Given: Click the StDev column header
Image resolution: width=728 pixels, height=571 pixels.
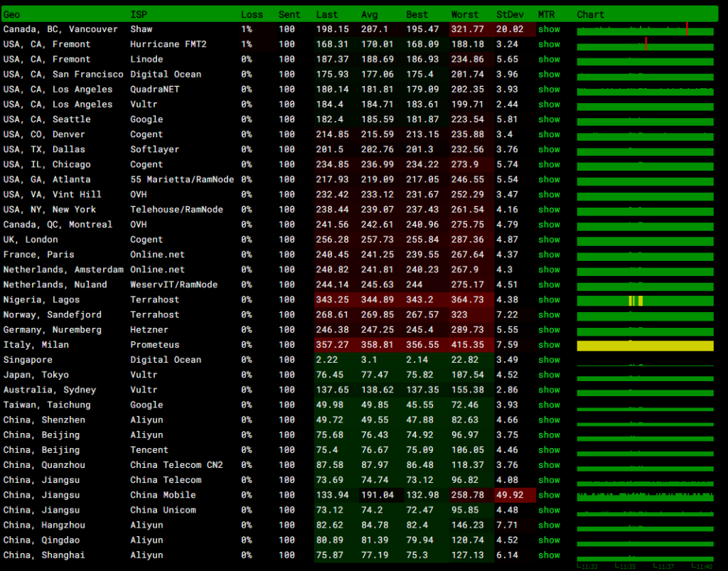Looking at the screenshot, I should pyautogui.click(x=510, y=14).
